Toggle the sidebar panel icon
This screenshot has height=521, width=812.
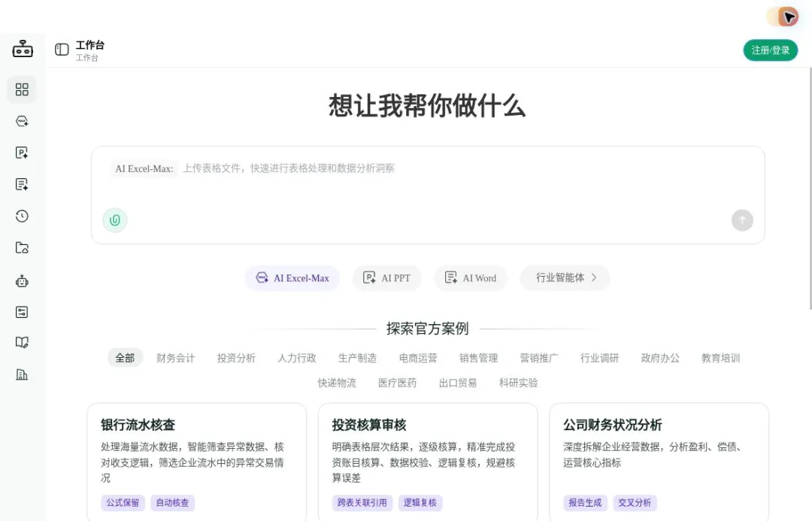(x=62, y=49)
